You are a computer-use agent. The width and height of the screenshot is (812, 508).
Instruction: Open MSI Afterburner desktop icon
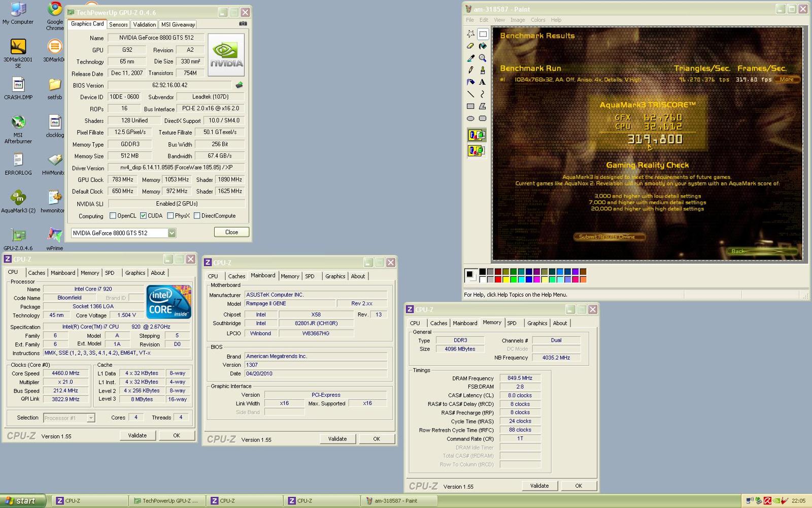(x=18, y=129)
